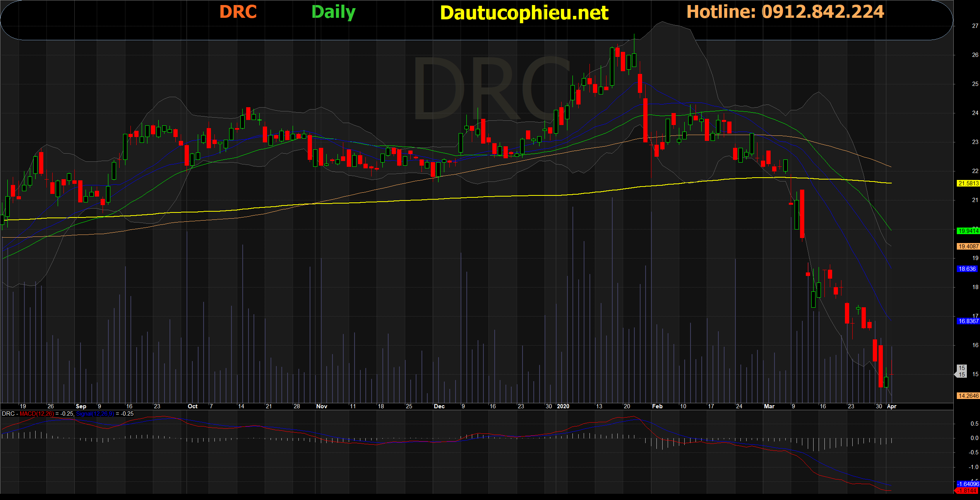Image resolution: width=980 pixels, height=500 pixels.
Task: Click the 2020 label on date axis
Action: point(563,406)
